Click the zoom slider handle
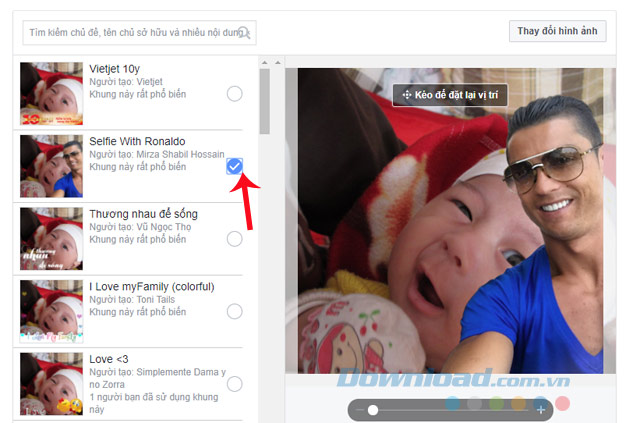The image size is (640, 423). [373, 410]
